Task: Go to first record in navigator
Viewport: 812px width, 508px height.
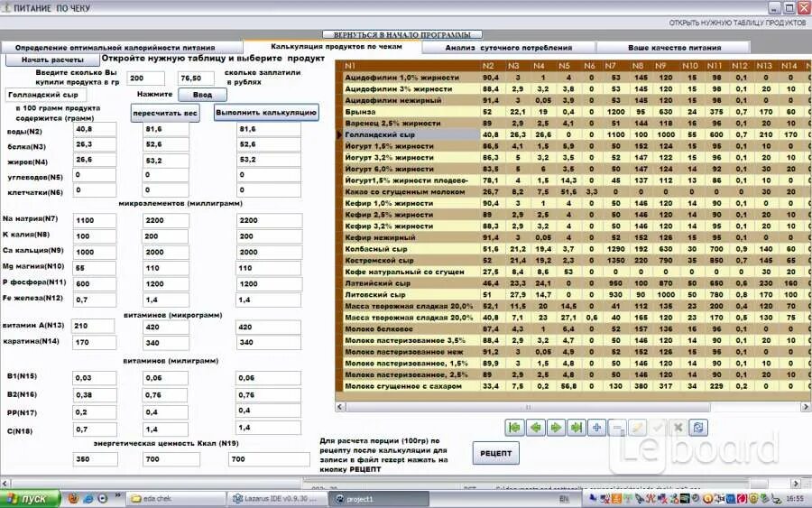Action: pos(515,428)
